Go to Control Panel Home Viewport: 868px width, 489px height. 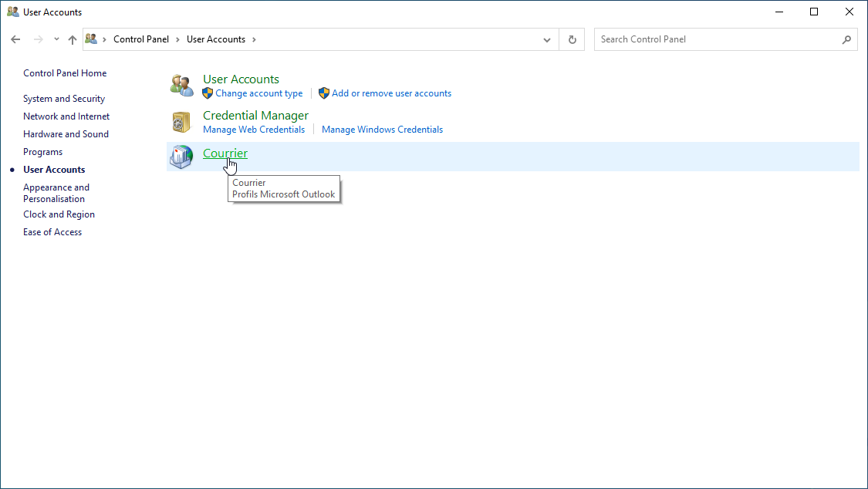point(65,73)
